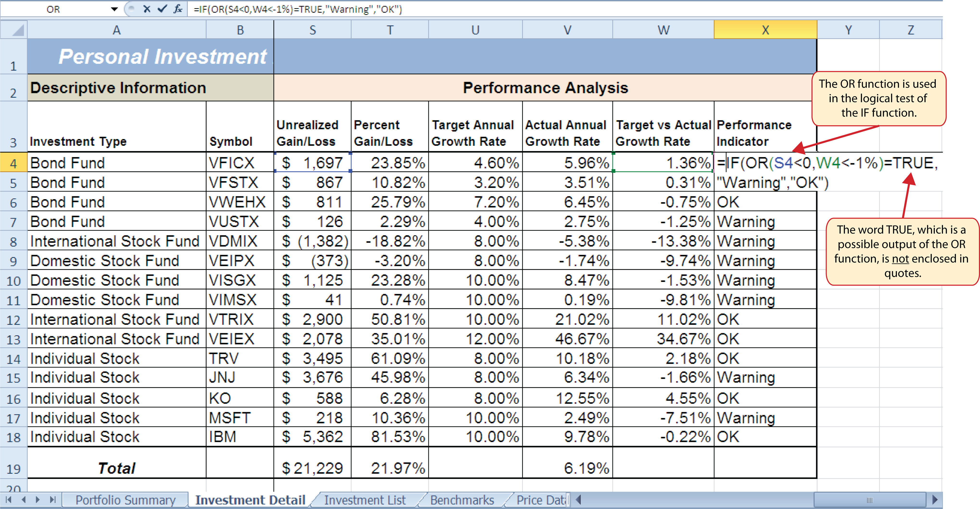Click horizontal scrollbar left arrow
The height and width of the screenshot is (509, 980).
579,499
